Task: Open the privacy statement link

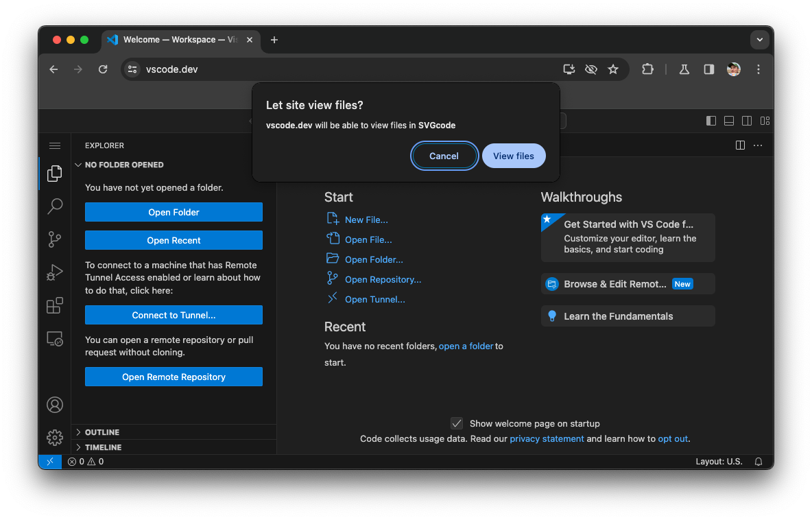Action: 547,438
